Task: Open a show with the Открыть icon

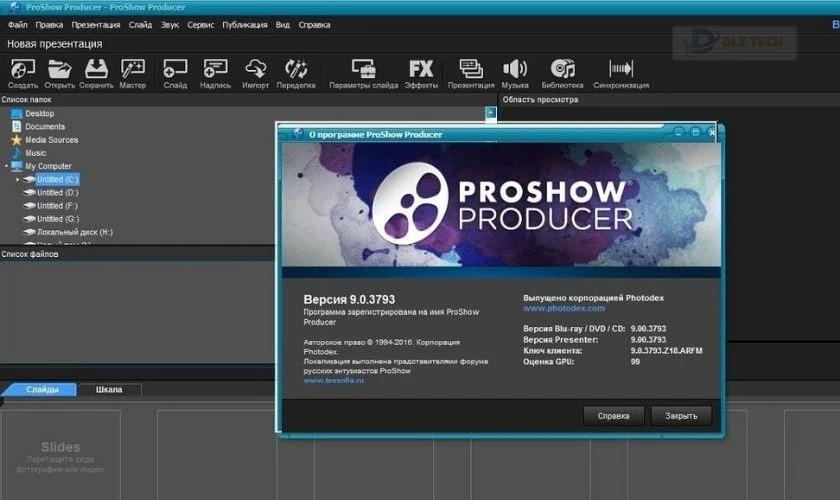Action: click(59, 73)
